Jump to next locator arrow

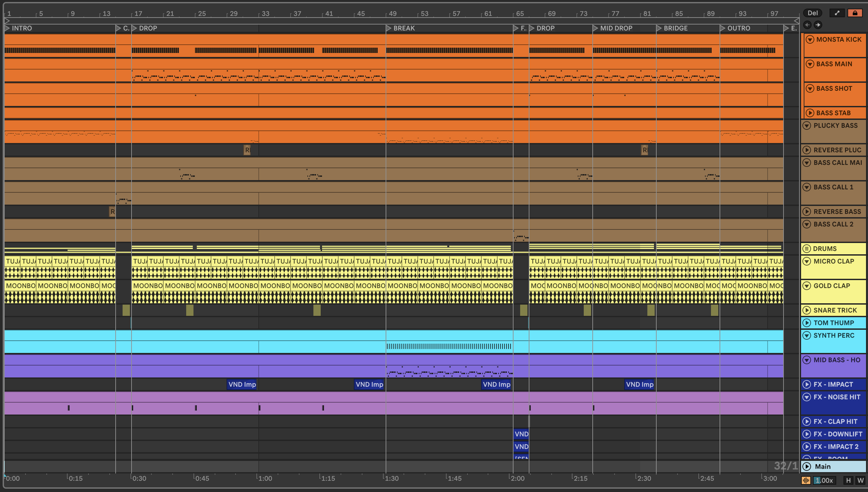tap(818, 25)
